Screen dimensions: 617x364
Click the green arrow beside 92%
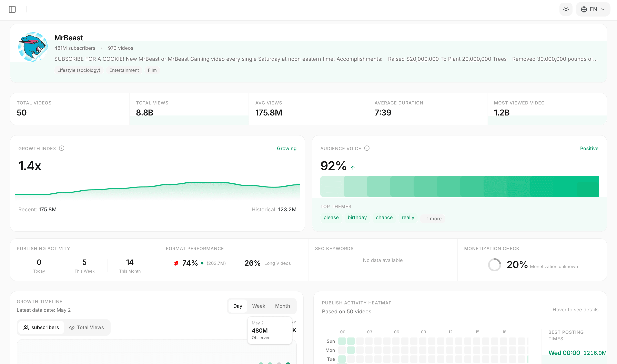pyautogui.click(x=353, y=168)
